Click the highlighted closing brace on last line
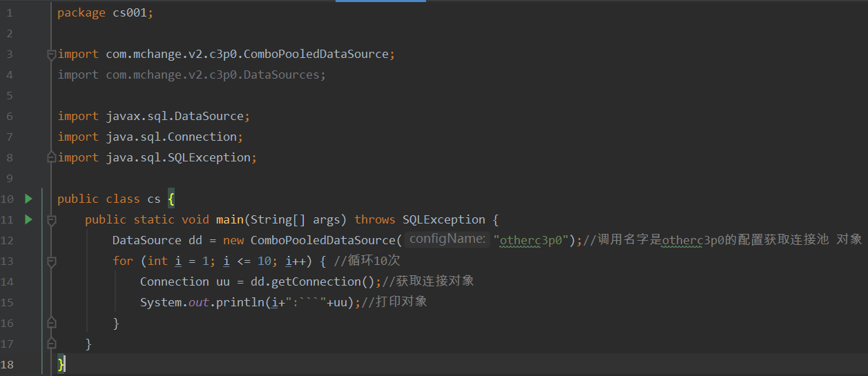The image size is (868, 376). point(61,364)
